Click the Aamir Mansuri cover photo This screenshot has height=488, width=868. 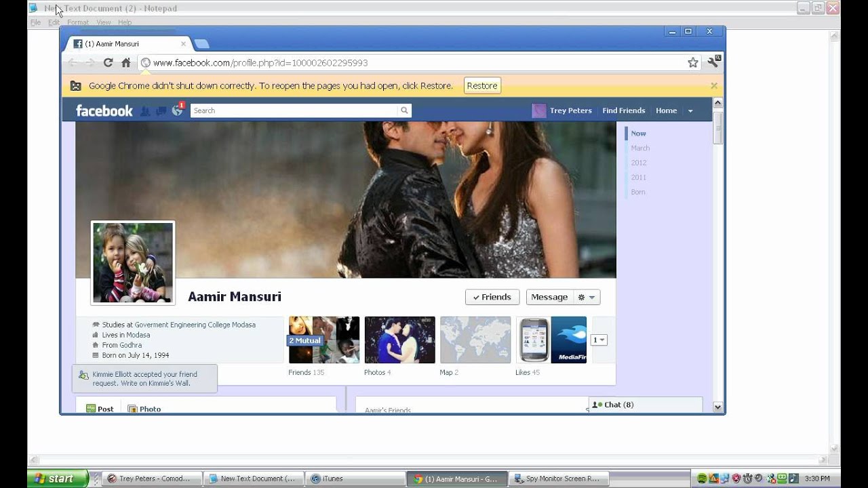pyautogui.click(x=346, y=200)
